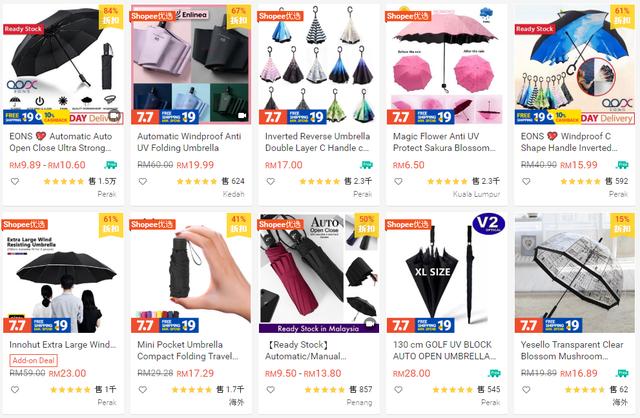
Task: Like the EONS Automatic Auto Open umbrella
Action: pos(15,181)
